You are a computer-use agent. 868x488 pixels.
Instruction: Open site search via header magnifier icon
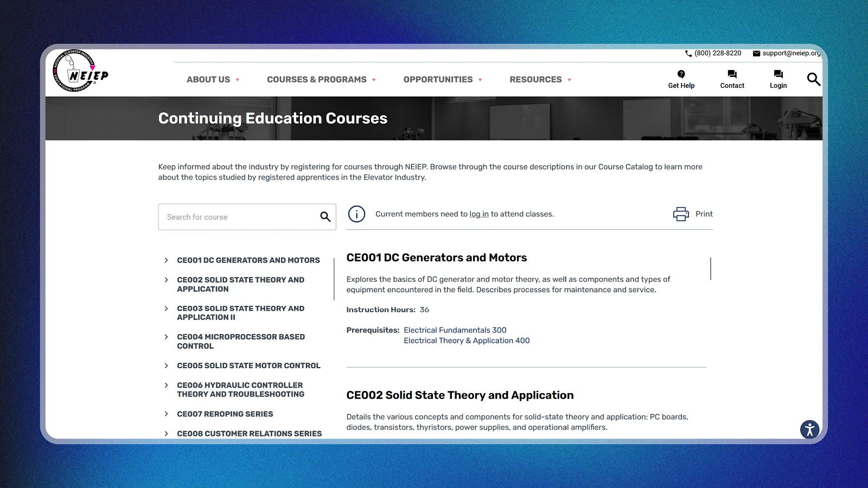(813, 79)
